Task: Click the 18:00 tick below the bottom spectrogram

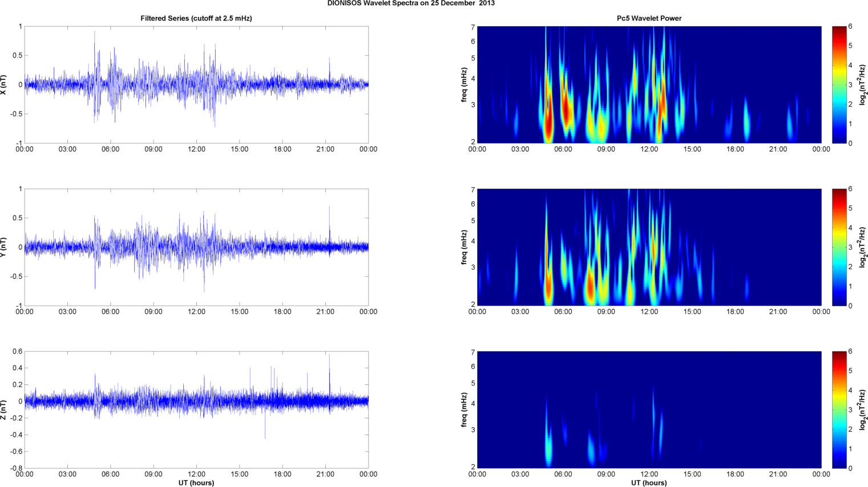Action: pos(735,474)
